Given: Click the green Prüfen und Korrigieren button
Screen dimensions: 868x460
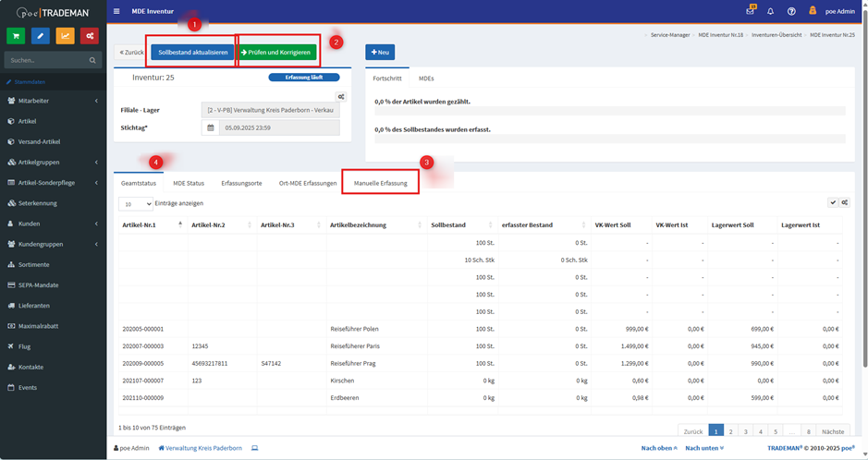Looking at the screenshot, I should 277,53.
